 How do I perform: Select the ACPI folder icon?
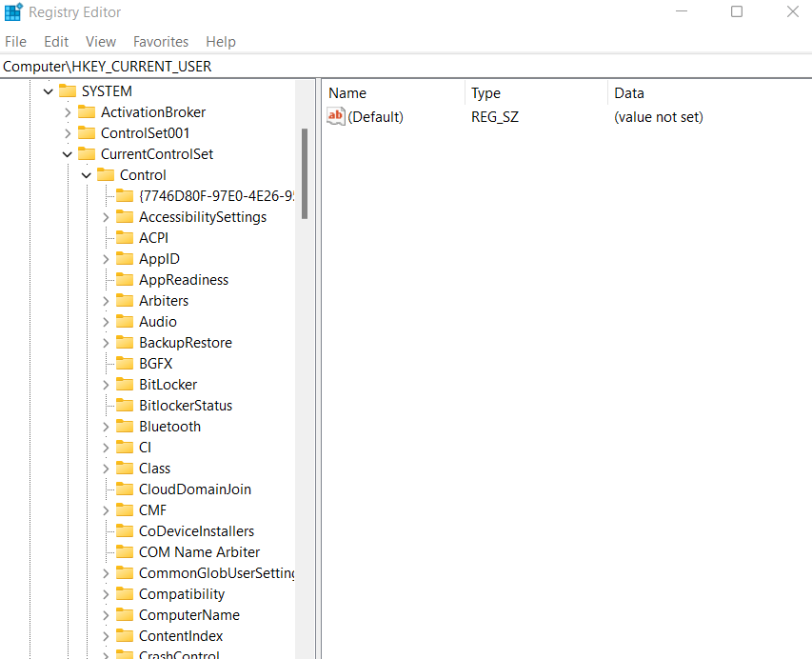125,238
